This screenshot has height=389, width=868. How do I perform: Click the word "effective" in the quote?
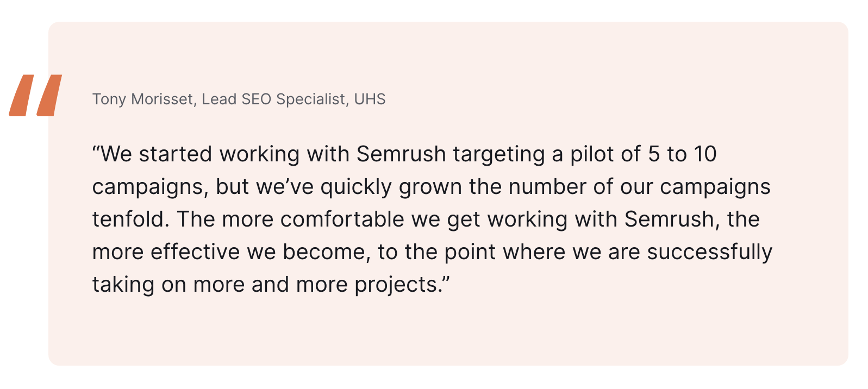pos(195,252)
